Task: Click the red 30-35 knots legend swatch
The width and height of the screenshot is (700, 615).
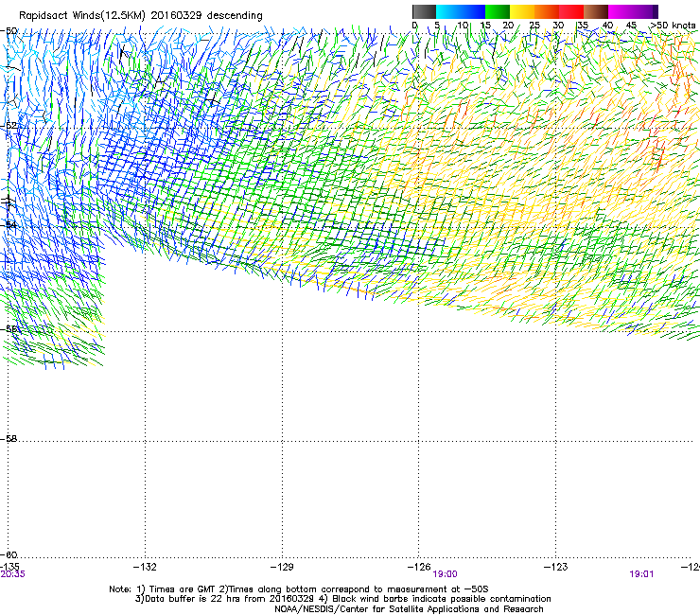Action: (x=571, y=11)
